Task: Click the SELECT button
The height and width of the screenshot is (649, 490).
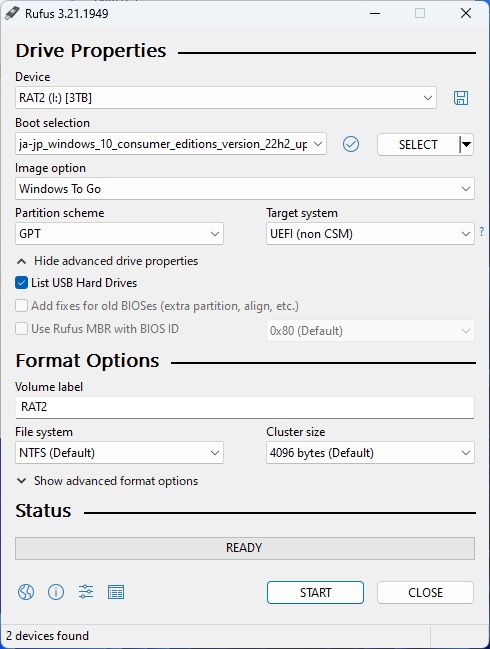Action: click(x=418, y=144)
